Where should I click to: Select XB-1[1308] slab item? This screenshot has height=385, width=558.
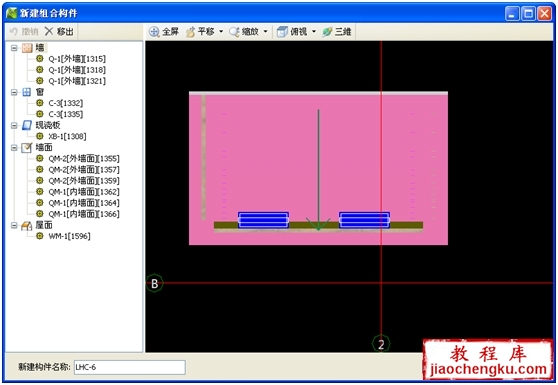[68, 136]
